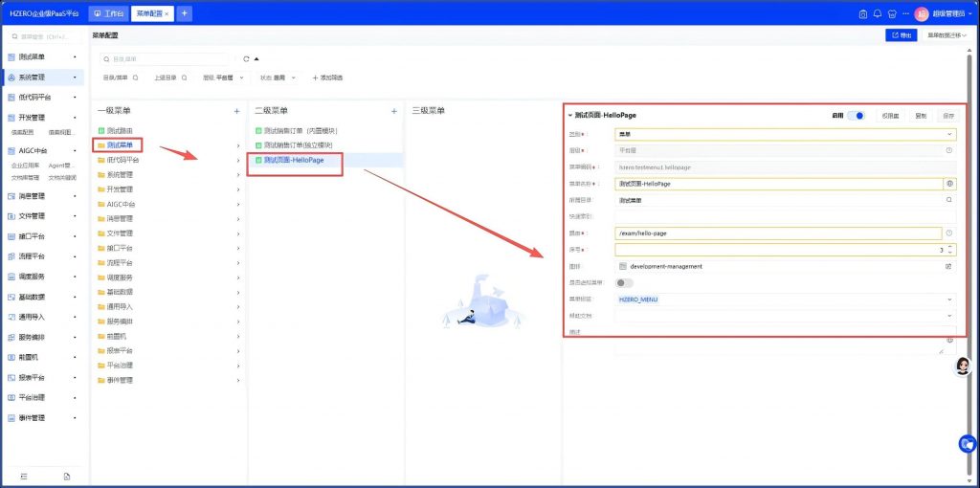Click the globe icon in 菜单名称 field
The height and width of the screenshot is (488, 980).
click(949, 183)
